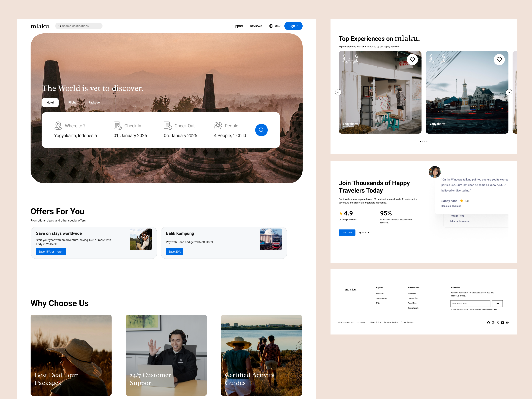Open mlaku's Instagram from footer
This screenshot has height=399, width=532.
[x=493, y=323]
